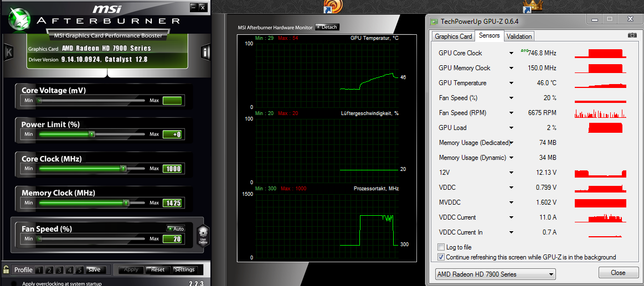Viewport: 644px width, 286px height.
Task: Expand the MVDDC sensor dropdown
Action: (511, 202)
